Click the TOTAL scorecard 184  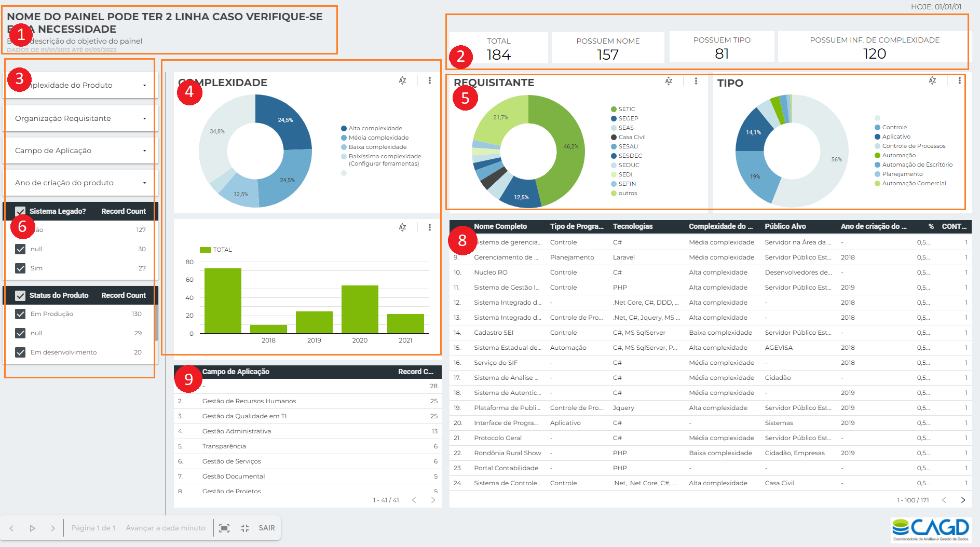click(x=499, y=48)
